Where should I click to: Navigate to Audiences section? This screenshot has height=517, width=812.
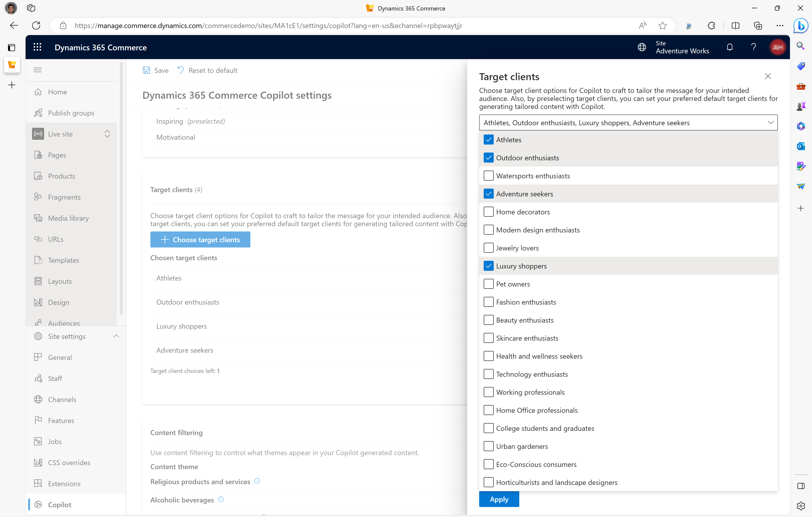(x=64, y=323)
